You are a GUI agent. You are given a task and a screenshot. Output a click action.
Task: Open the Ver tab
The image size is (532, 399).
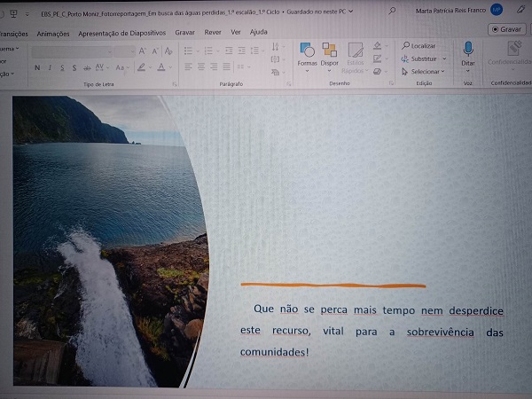pos(236,32)
